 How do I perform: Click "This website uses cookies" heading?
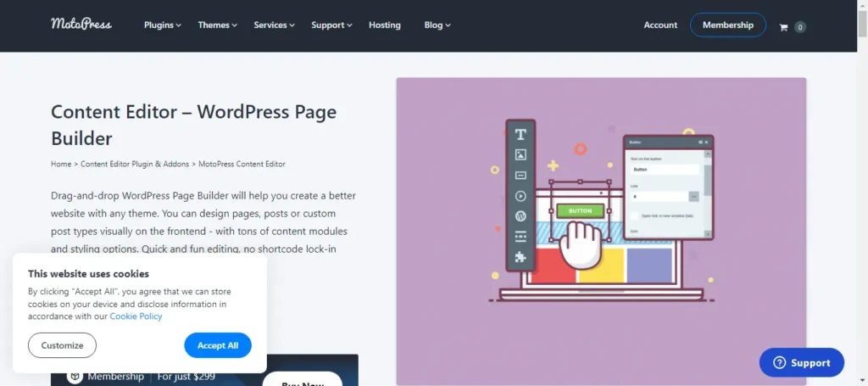click(x=88, y=273)
